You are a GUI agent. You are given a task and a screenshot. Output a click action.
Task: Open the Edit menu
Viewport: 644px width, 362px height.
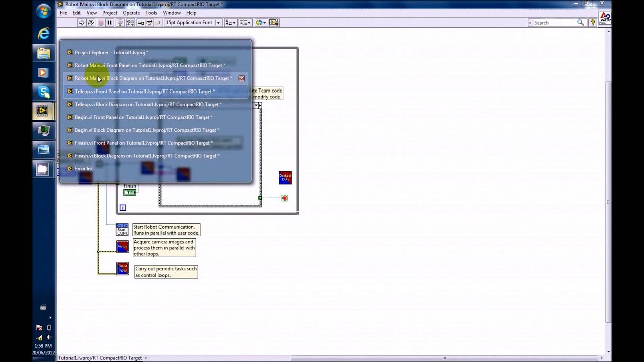[76, 13]
